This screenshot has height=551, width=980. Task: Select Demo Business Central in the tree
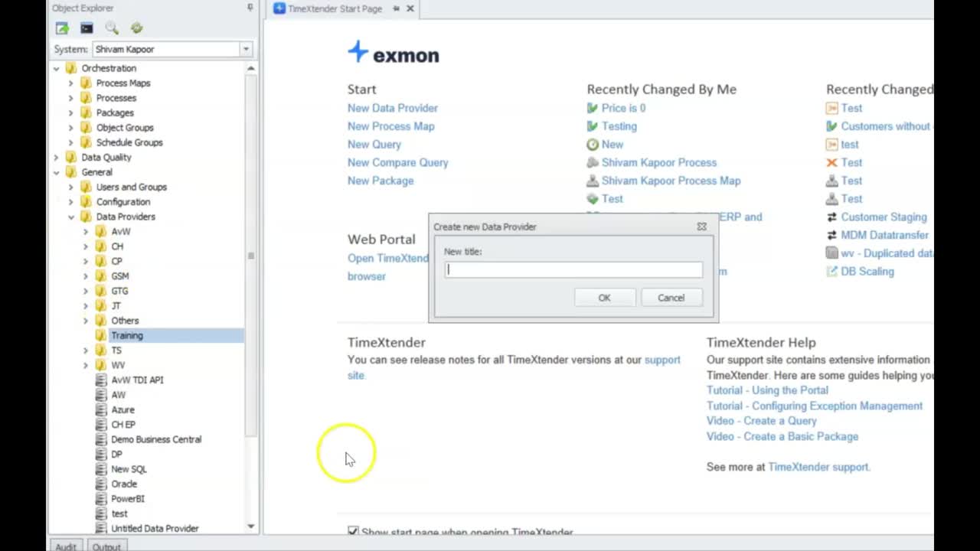click(156, 439)
